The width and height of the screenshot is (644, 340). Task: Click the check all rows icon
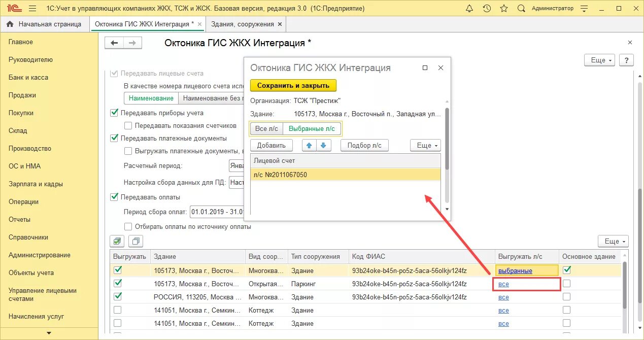pos(118,241)
